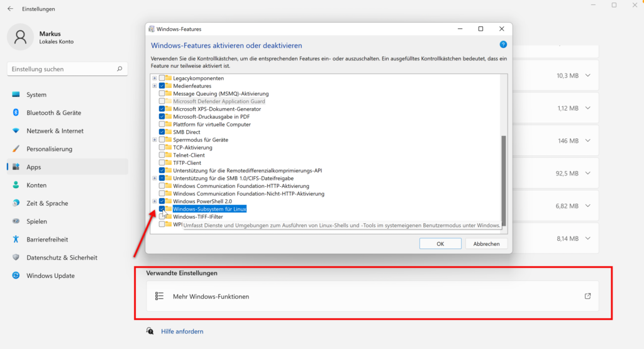
Task: Click the search magnifier icon
Action: tap(119, 69)
